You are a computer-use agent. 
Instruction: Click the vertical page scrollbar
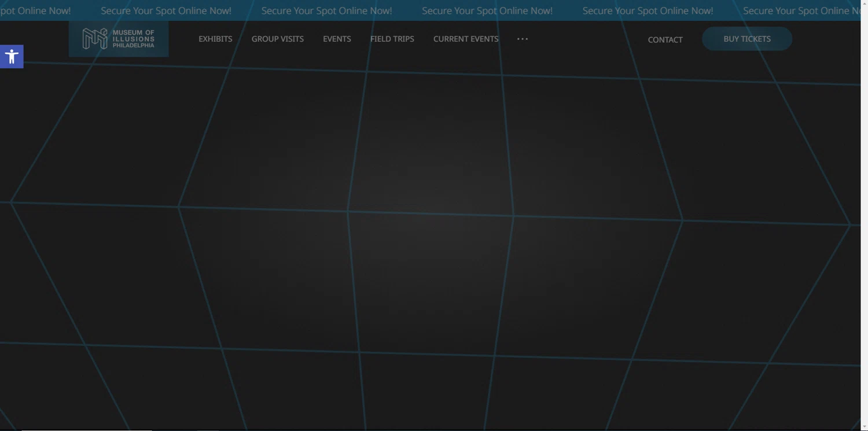pos(865,215)
